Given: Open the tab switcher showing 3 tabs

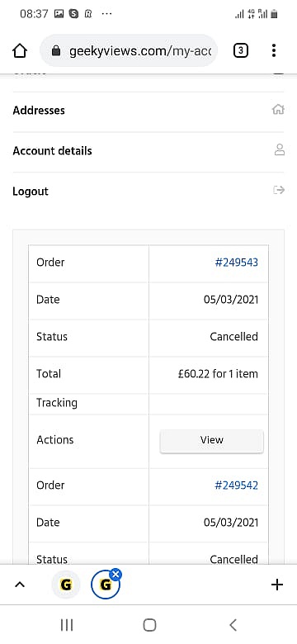Looking at the screenshot, I should (241, 50).
